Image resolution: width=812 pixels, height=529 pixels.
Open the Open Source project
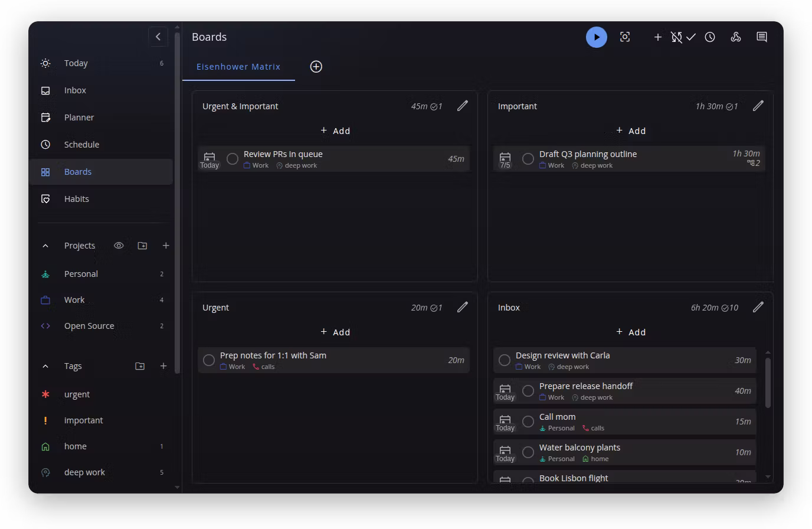point(101,326)
